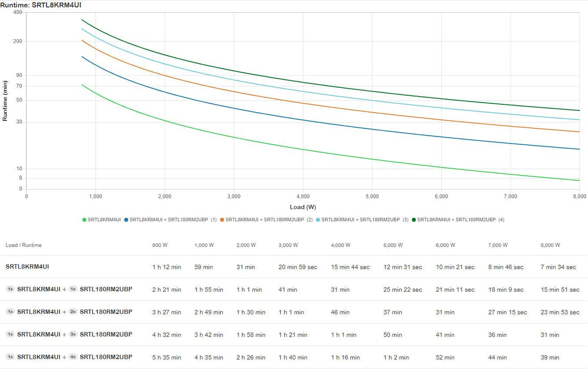Click the Runtime: SRTL8KRM4UI chart title
The height and width of the screenshot is (373, 588).
tap(41, 5)
